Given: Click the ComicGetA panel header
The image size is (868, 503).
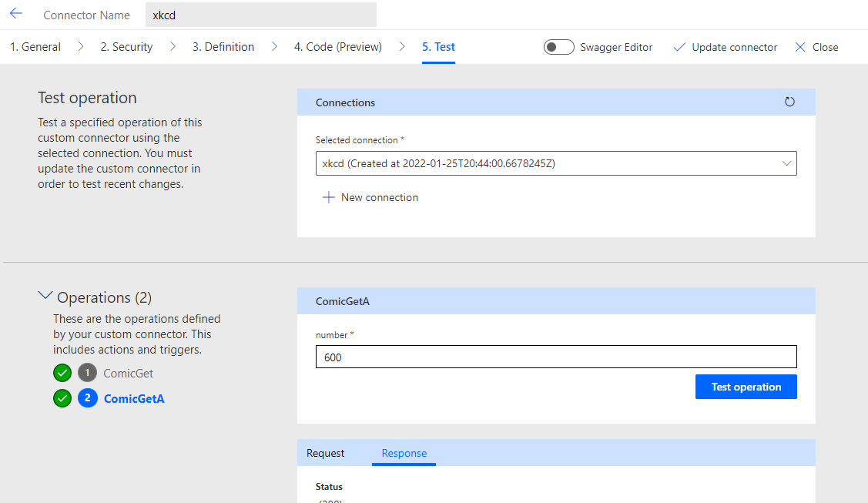Looking at the screenshot, I should point(556,301).
